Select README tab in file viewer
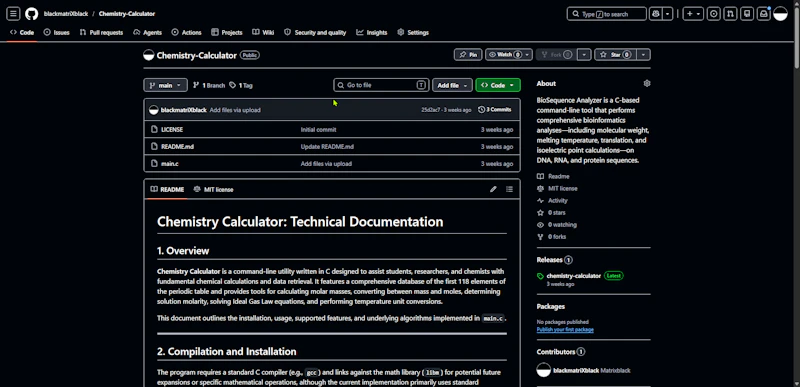This screenshot has height=387, width=800. pos(167,189)
